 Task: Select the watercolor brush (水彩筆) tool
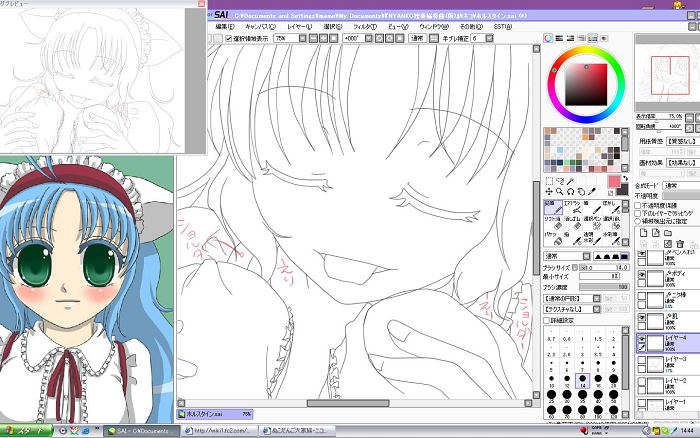click(x=611, y=238)
